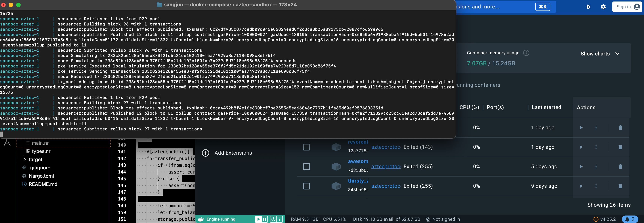Screen dimensions: 644x223
Task: Select the reverent container checkbox
Action: (306, 147)
